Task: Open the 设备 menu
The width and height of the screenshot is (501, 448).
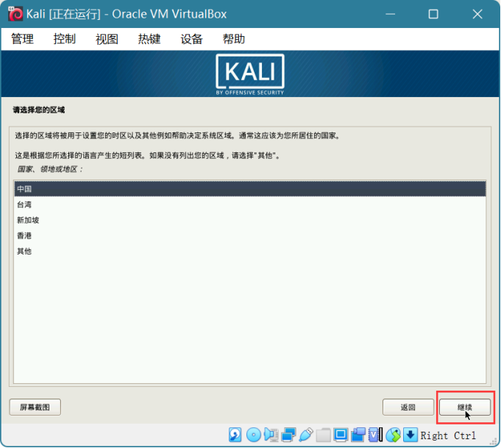Action: [192, 39]
